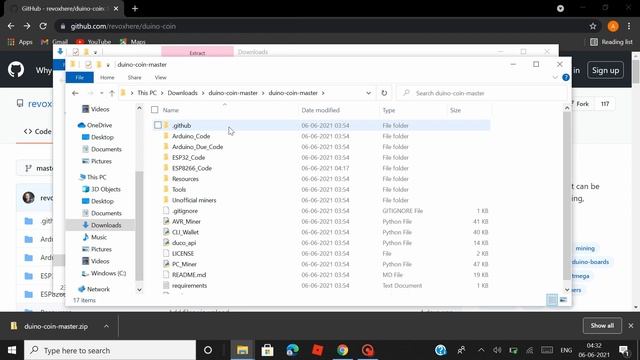Sort files by Date modified column
640x360 pixels.
[x=320, y=110]
